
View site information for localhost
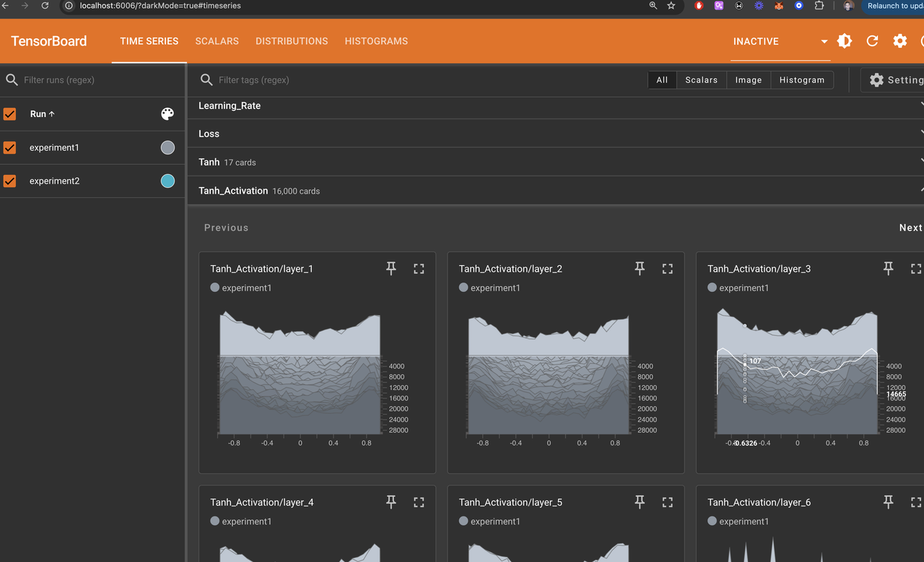pyautogui.click(x=69, y=6)
